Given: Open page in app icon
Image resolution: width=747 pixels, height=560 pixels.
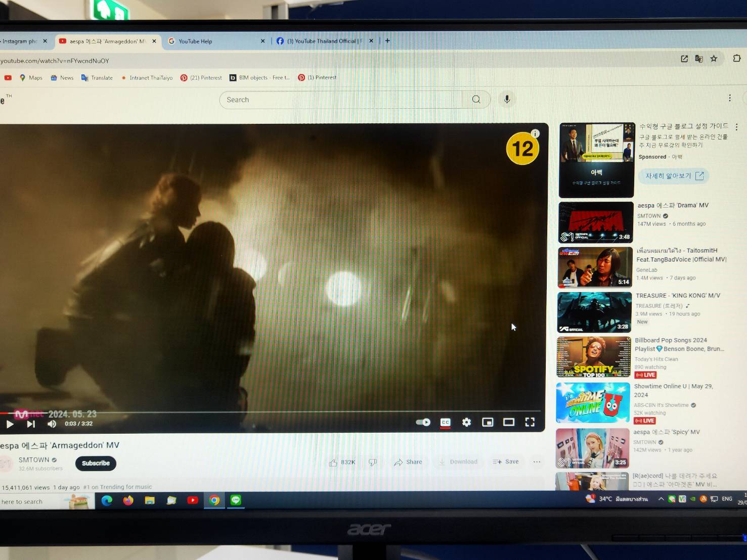Looking at the screenshot, I should (x=684, y=59).
